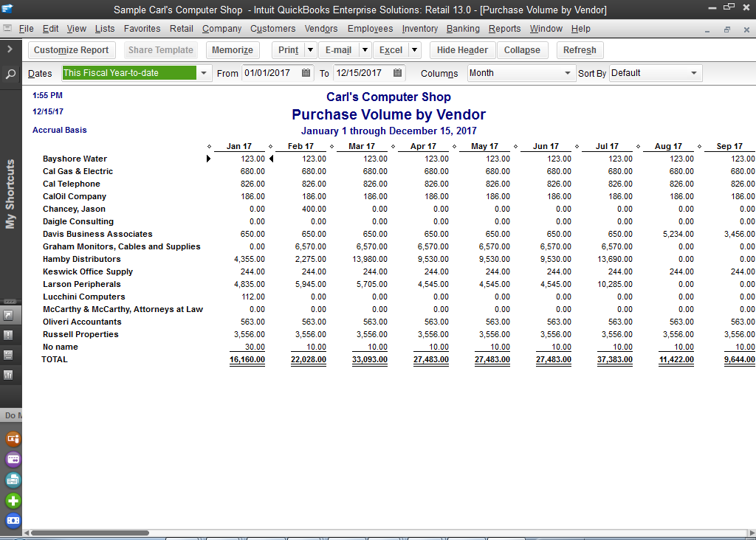Open the Retail menu
Screen dimensions: 756x540
coord(182,29)
